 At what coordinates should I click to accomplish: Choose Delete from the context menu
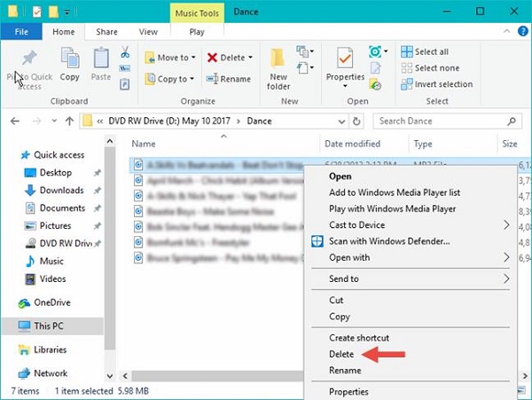[x=341, y=354]
